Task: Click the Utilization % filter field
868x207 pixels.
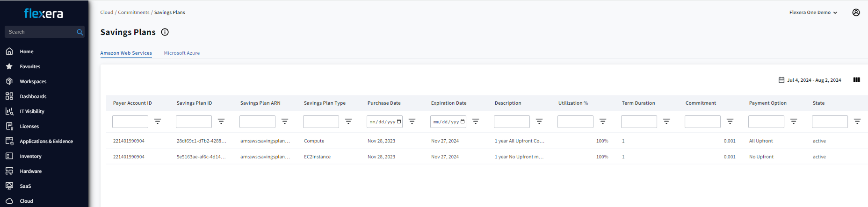Action: pyautogui.click(x=575, y=122)
